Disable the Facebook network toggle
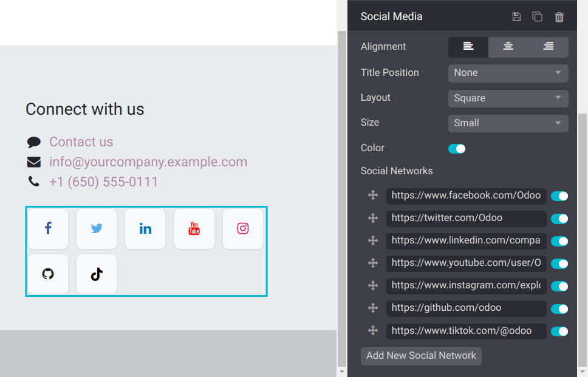 559,196
